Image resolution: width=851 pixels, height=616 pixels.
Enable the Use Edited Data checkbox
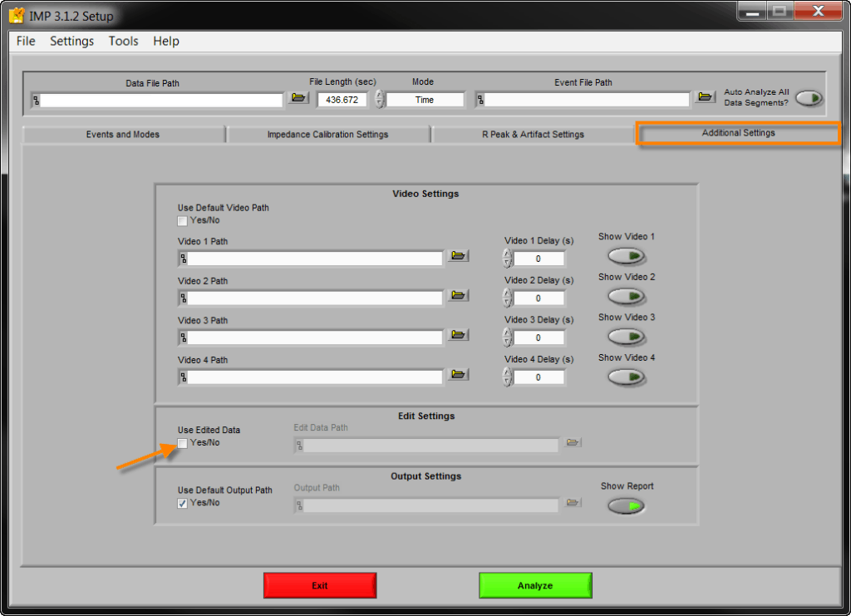182,443
